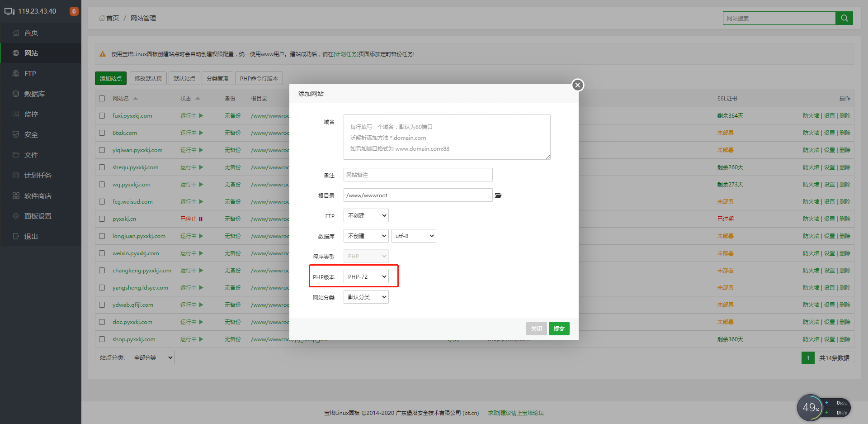Check the box for shequ.pyxxkj.com
The image size is (868, 424).
click(x=102, y=167)
